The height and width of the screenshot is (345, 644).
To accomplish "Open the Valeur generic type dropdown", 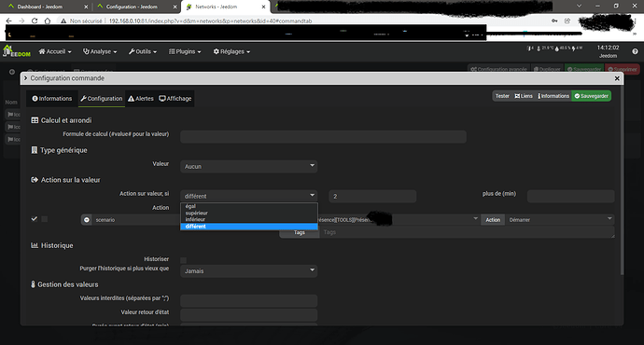I will tap(248, 166).
